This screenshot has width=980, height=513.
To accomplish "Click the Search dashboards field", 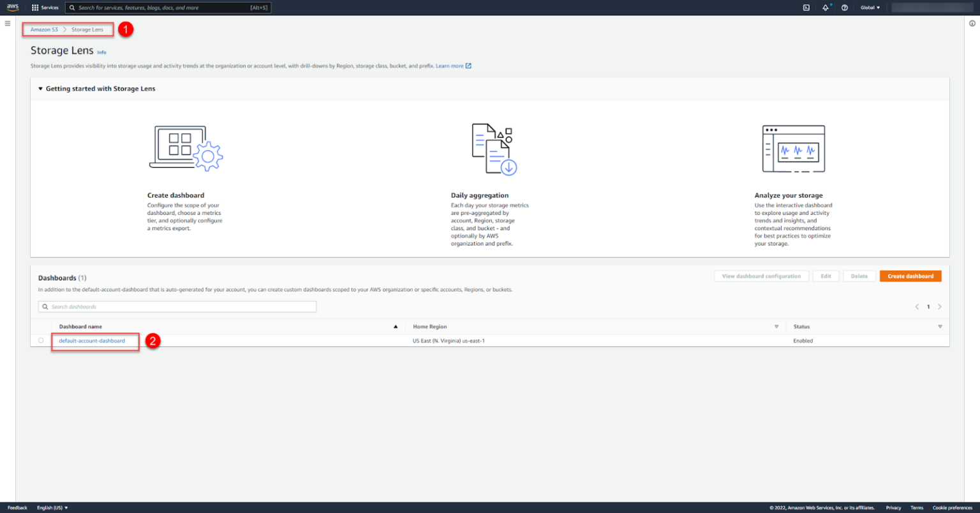I will click(x=177, y=307).
